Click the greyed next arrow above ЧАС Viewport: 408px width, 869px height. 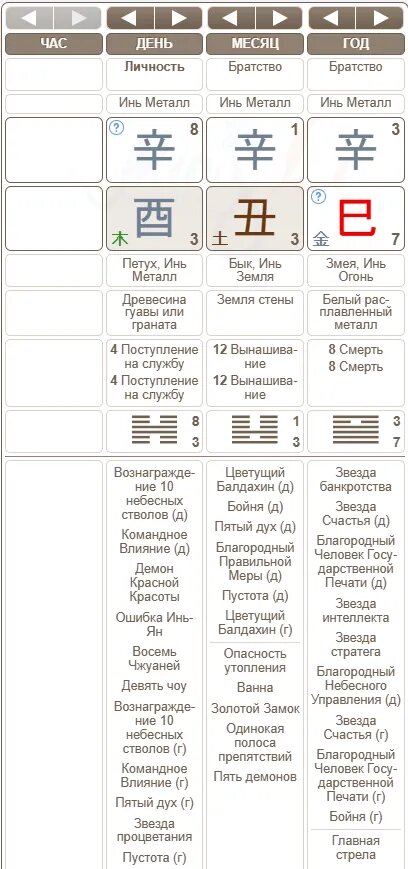78,18
